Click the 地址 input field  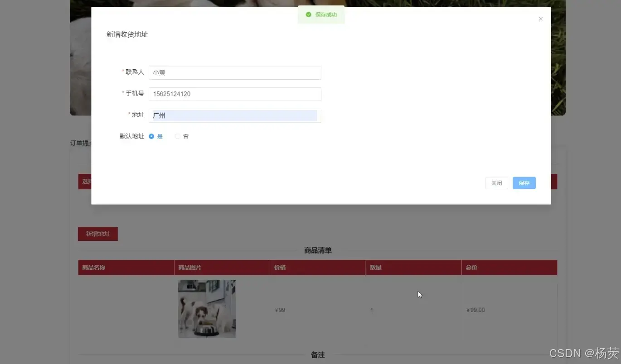click(x=235, y=115)
